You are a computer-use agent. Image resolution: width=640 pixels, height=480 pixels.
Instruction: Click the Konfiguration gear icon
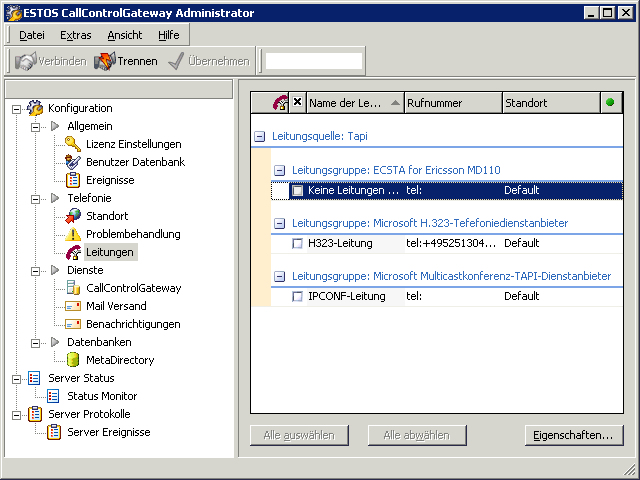point(35,108)
